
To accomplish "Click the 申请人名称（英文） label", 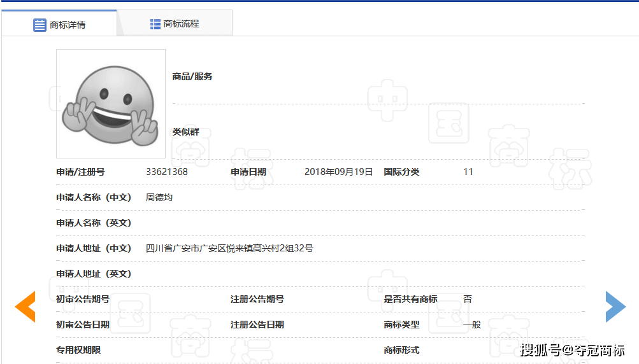I will point(94,223).
